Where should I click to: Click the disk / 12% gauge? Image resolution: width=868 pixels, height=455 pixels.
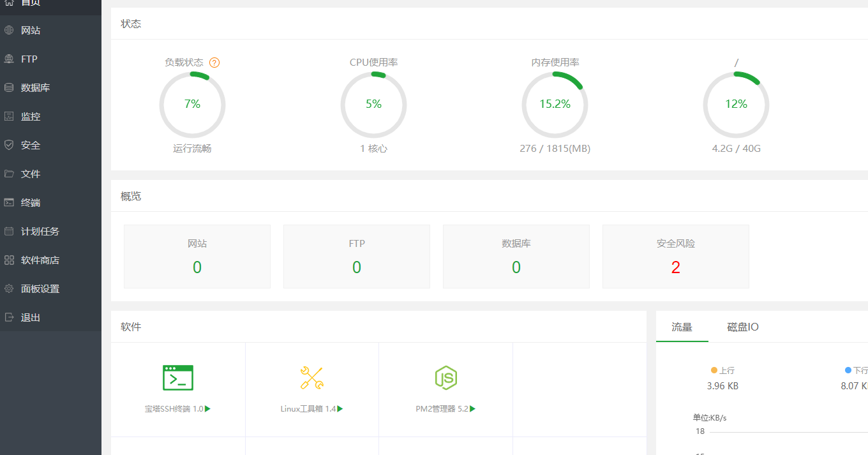click(736, 104)
